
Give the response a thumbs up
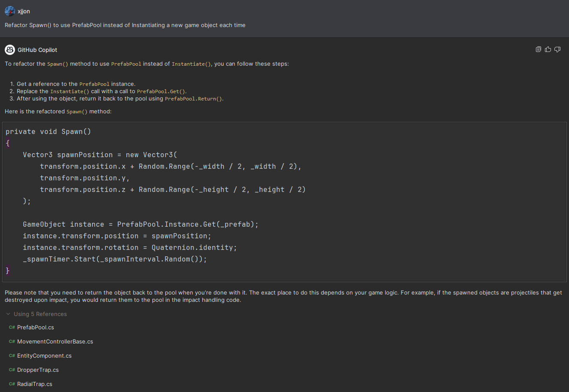coord(548,49)
